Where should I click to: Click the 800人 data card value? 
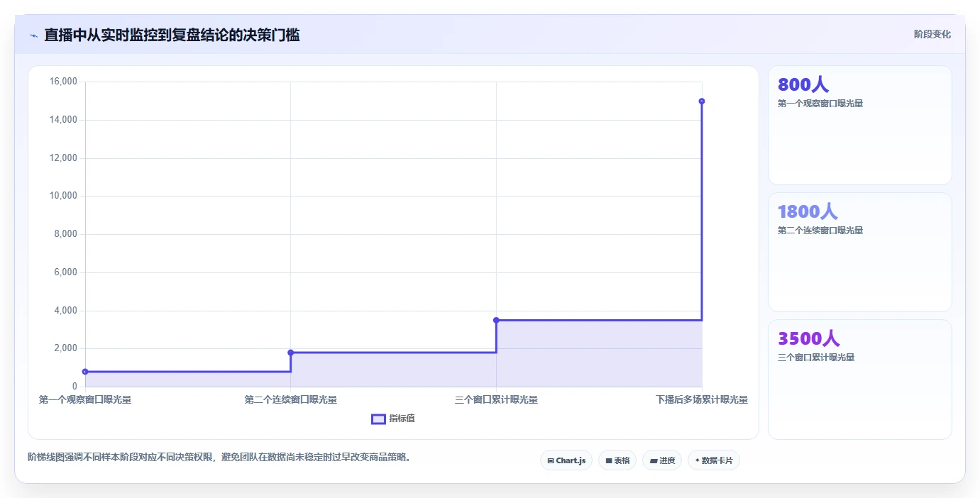coord(803,84)
